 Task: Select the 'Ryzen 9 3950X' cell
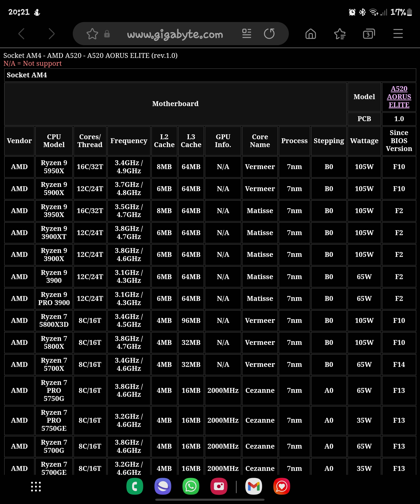54,211
